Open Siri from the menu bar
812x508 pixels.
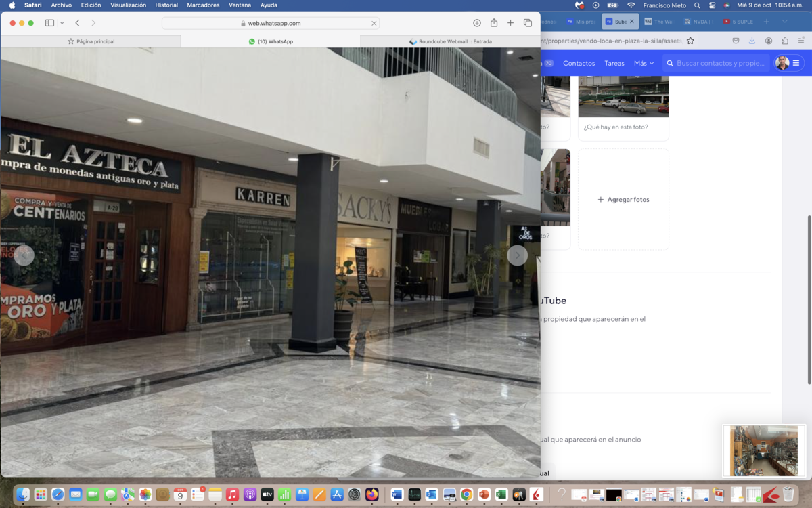click(727, 5)
